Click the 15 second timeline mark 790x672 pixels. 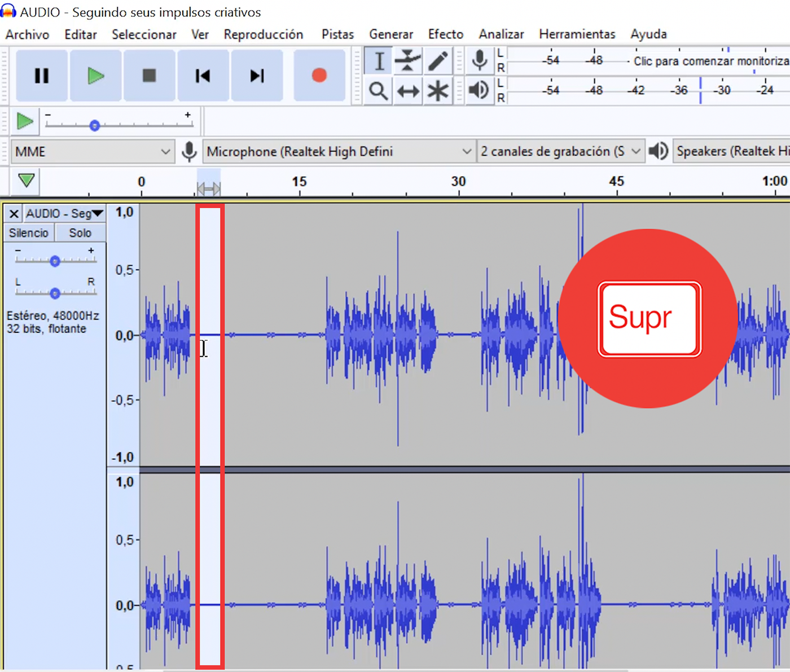pos(299,182)
